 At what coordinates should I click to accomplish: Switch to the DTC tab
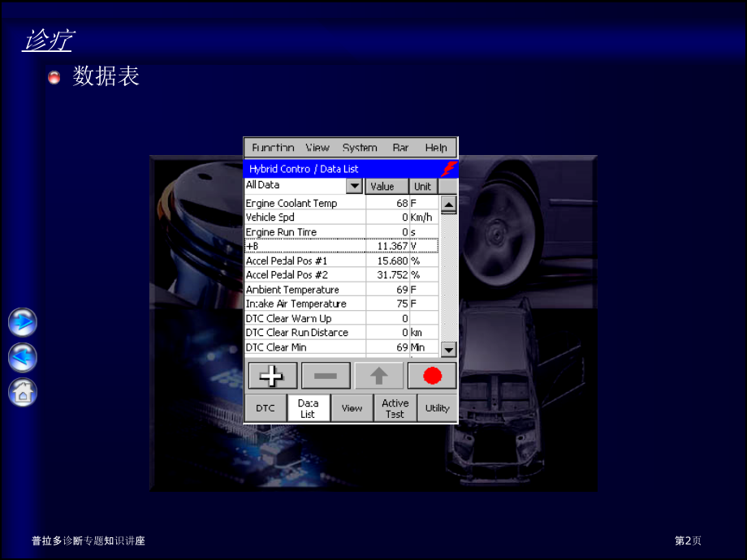coord(266,408)
